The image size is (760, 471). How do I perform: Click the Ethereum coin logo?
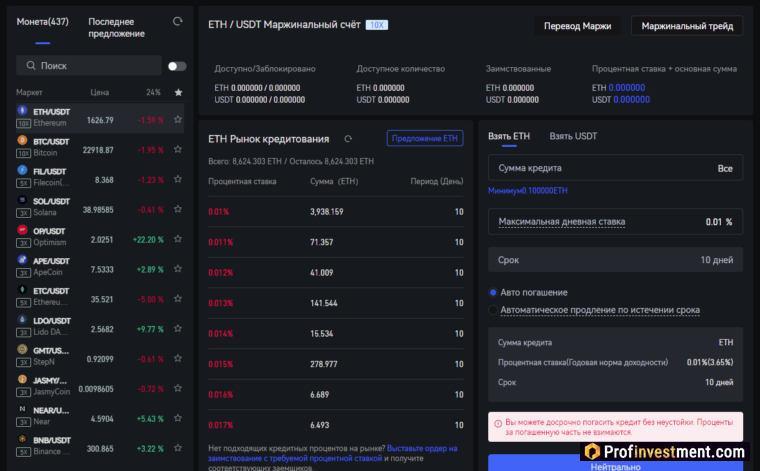tap(22, 110)
